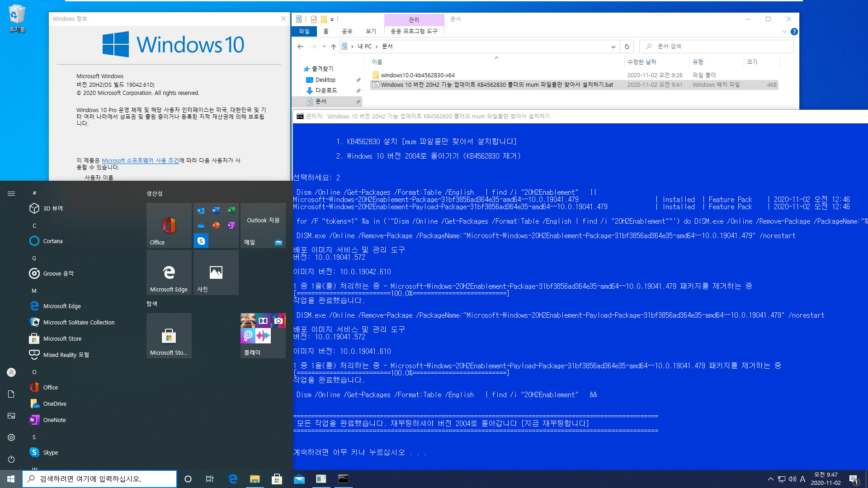
Task: Open the Recycle Bin on the desktop
Action: point(17,18)
